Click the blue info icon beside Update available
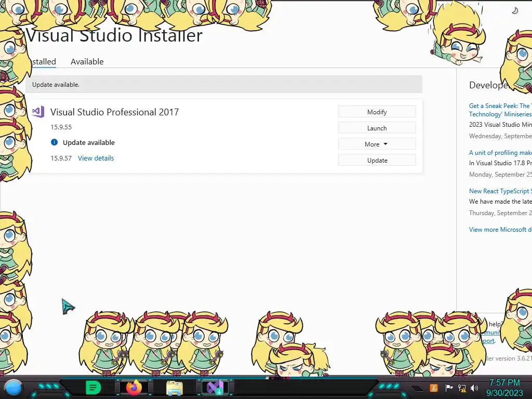 (54, 142)
